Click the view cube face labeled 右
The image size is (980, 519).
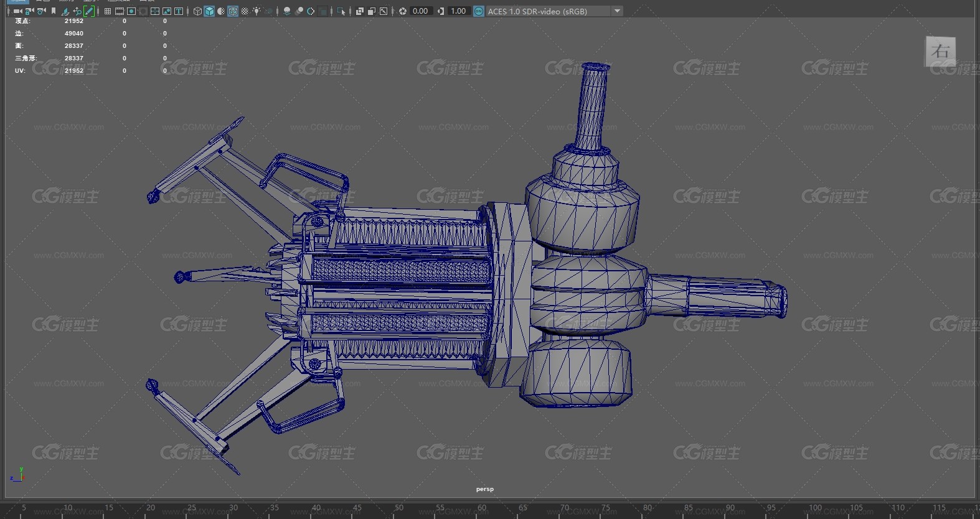(x=940, y=51)
